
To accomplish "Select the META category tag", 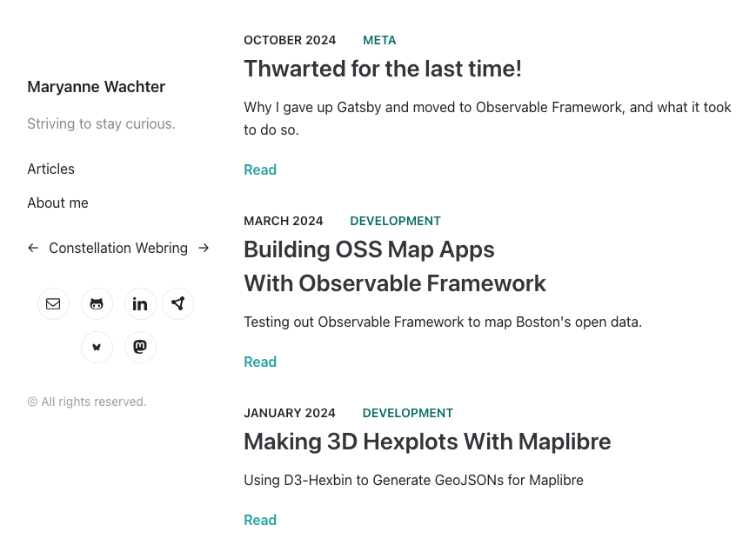I will pyautogui.click(x=379, y=40).
